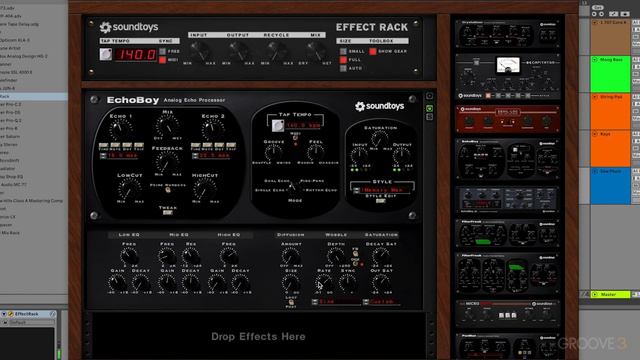Select Auto rack size
The height and width of the screenshot is (360, 640).
(x=343, y=69)
